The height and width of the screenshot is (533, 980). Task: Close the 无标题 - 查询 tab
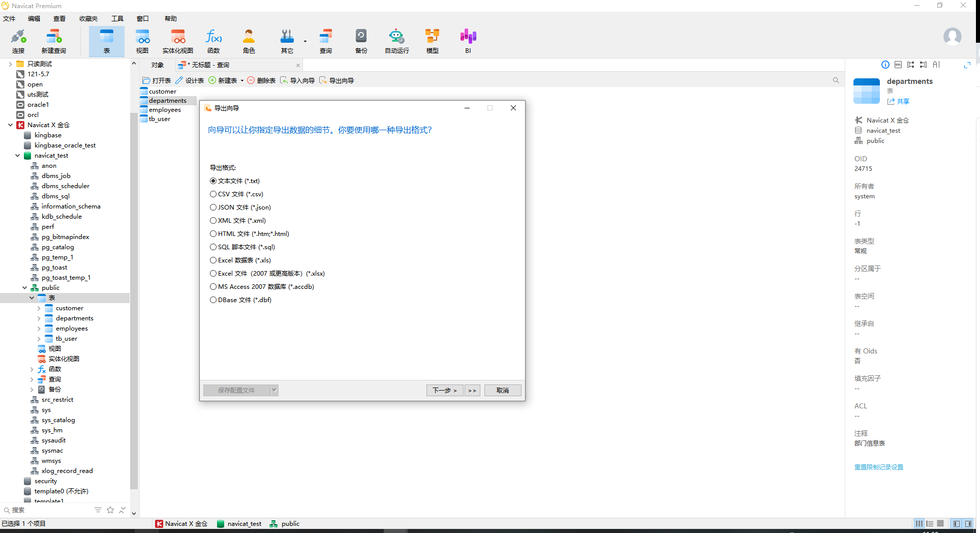(298, 65)
